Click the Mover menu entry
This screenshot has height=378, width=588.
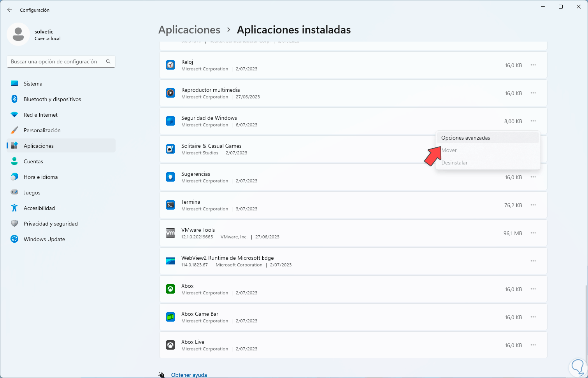coord(488,150)
